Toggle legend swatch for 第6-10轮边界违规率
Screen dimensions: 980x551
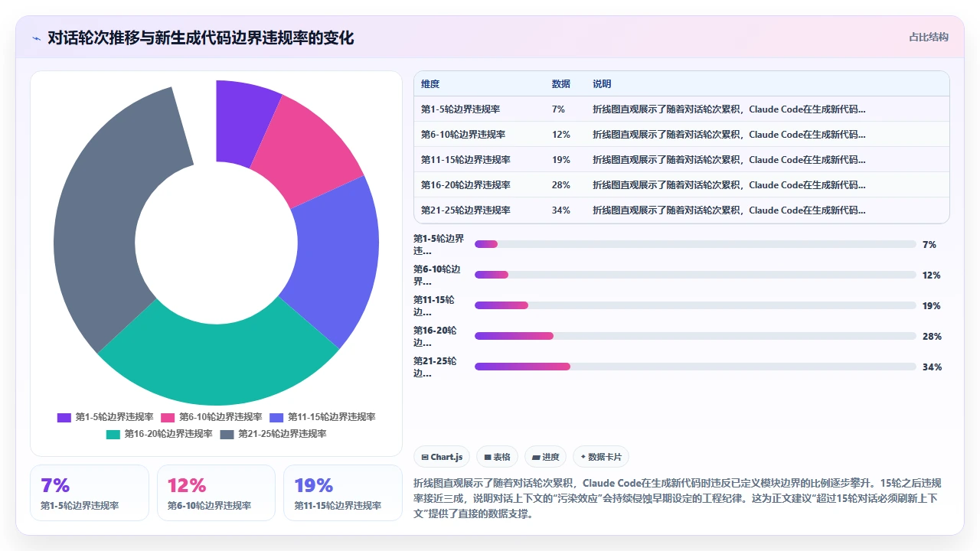tap(168, 417)
